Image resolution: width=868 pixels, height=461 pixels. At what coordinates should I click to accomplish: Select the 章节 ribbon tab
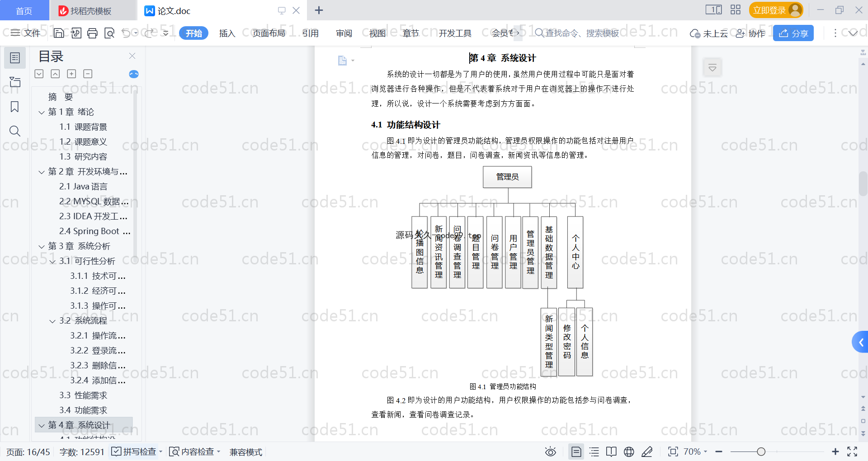(410, 33)
